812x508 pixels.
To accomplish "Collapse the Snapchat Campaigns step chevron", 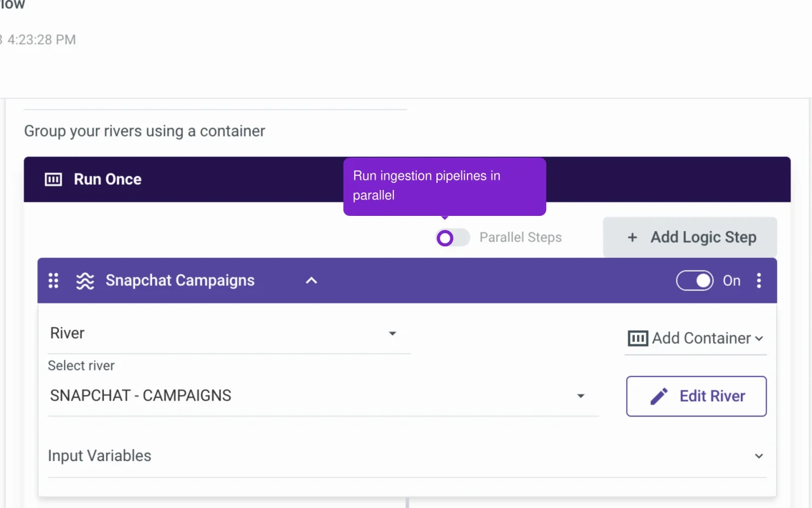I will [x=311, y=281].
